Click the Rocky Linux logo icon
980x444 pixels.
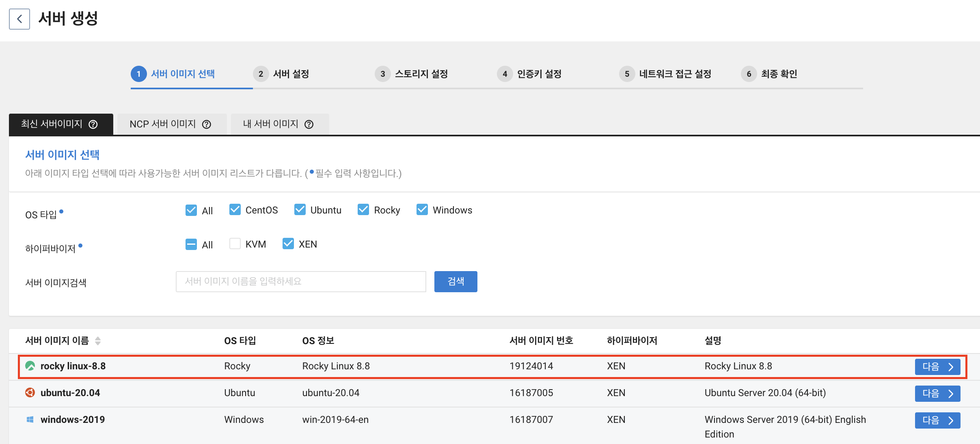(30, 366)
